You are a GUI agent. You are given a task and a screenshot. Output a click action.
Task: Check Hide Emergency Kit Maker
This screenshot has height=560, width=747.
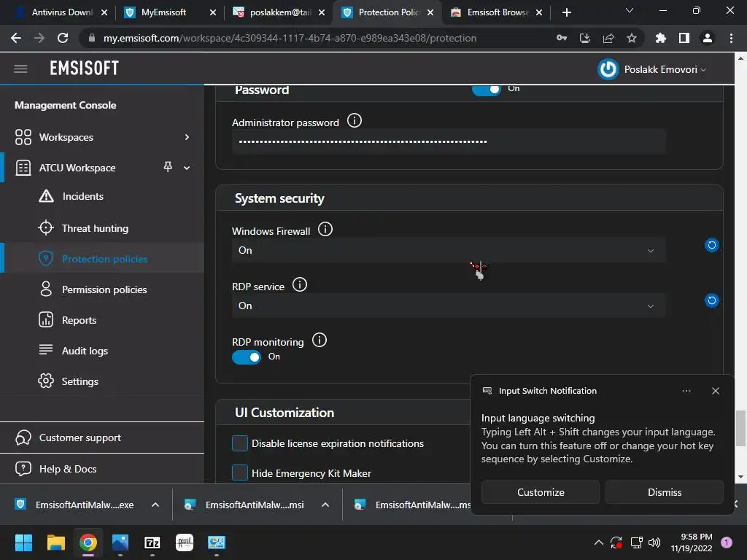coord(239,472)
